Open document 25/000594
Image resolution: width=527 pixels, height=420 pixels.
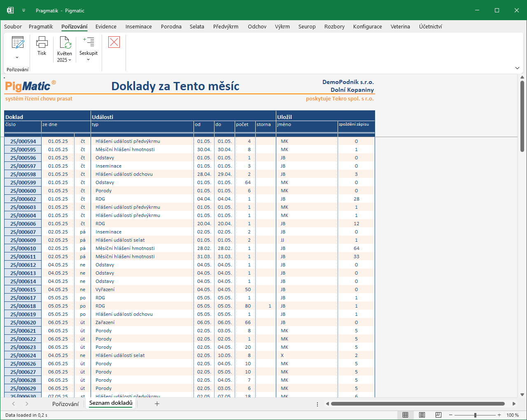click(23, 141)
